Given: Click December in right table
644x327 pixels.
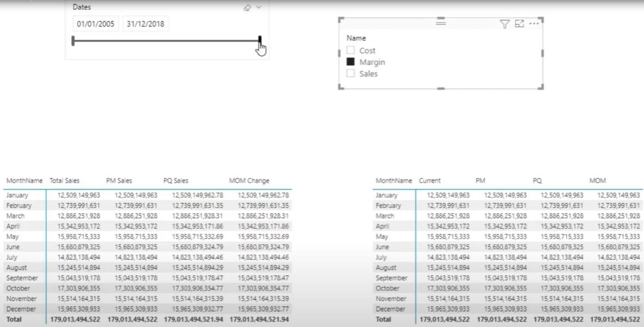Looking at the screenshot, I should [x=390, y=309].
